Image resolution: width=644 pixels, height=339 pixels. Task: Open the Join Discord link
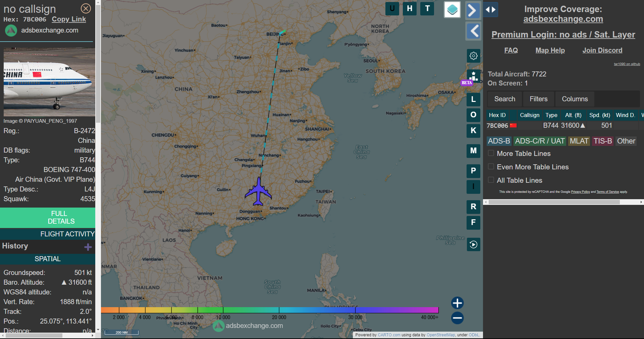tap(602, 50)
